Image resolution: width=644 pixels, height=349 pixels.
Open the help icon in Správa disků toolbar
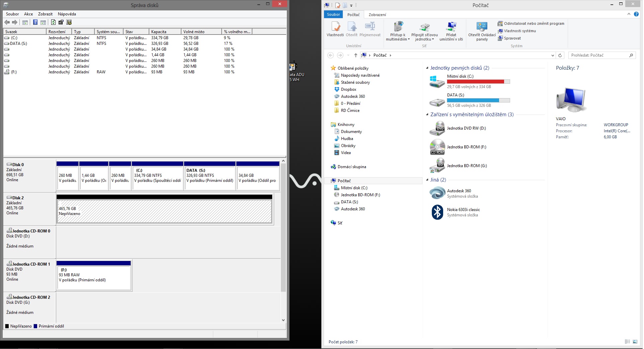(35, 22)
